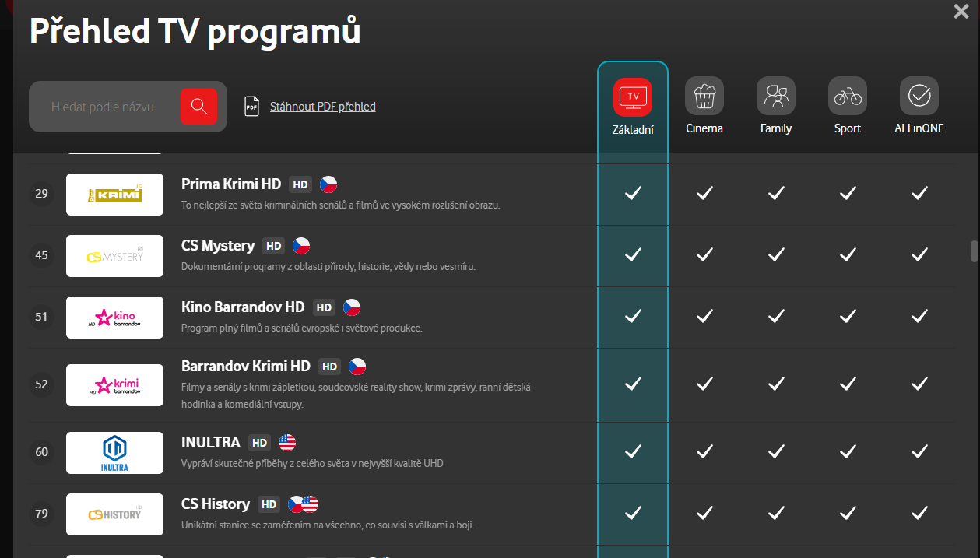Click the channel number 52 badge
Screen dimensions: 980x558
point(42,384)
